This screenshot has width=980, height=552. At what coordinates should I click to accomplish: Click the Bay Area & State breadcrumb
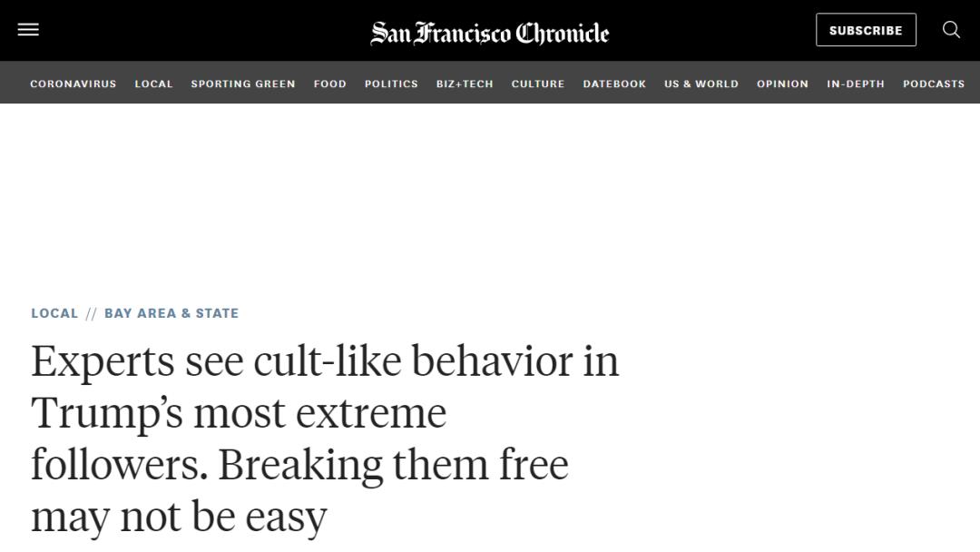click(171, 313)
